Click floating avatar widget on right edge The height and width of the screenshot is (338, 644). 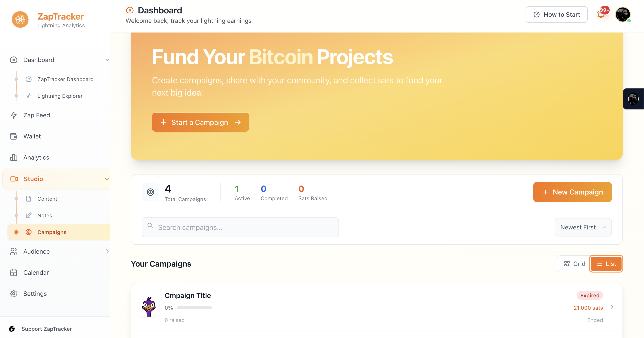click(633, 99)
